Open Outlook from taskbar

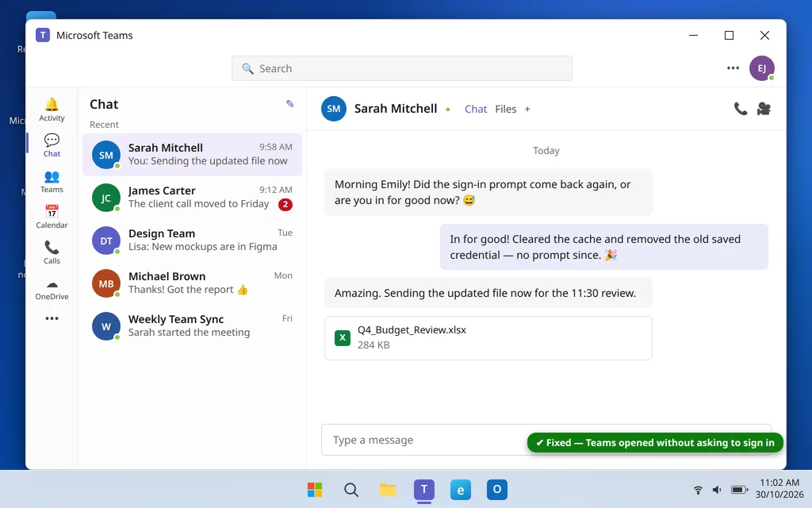[x=497, y=489]
